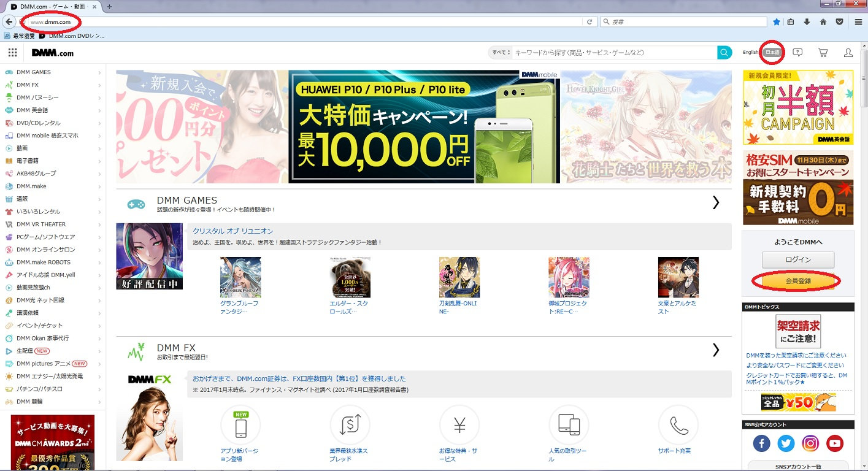Screen dimensions: 868x471
Task: Click the popular trading tools devices icon
Action: click(569, 425)
